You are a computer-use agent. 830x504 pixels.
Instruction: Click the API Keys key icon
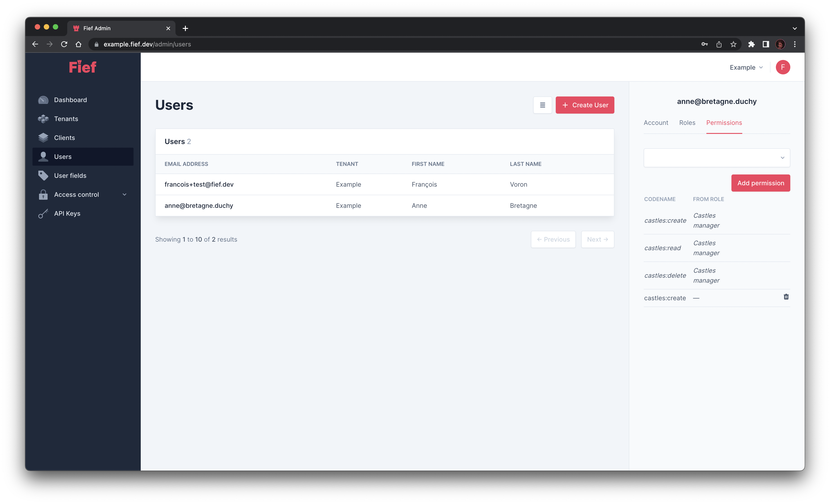pyautogui.click(x=43, y=213)
